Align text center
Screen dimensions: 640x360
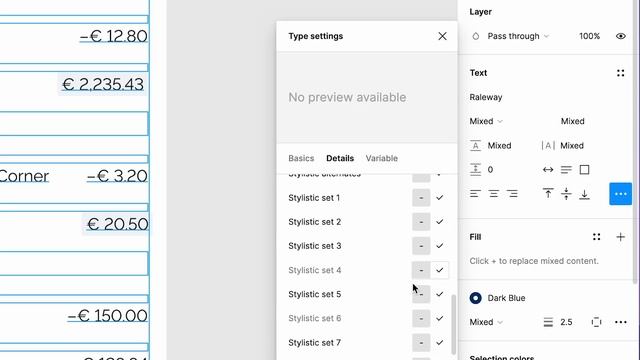(x=493, y=194)
